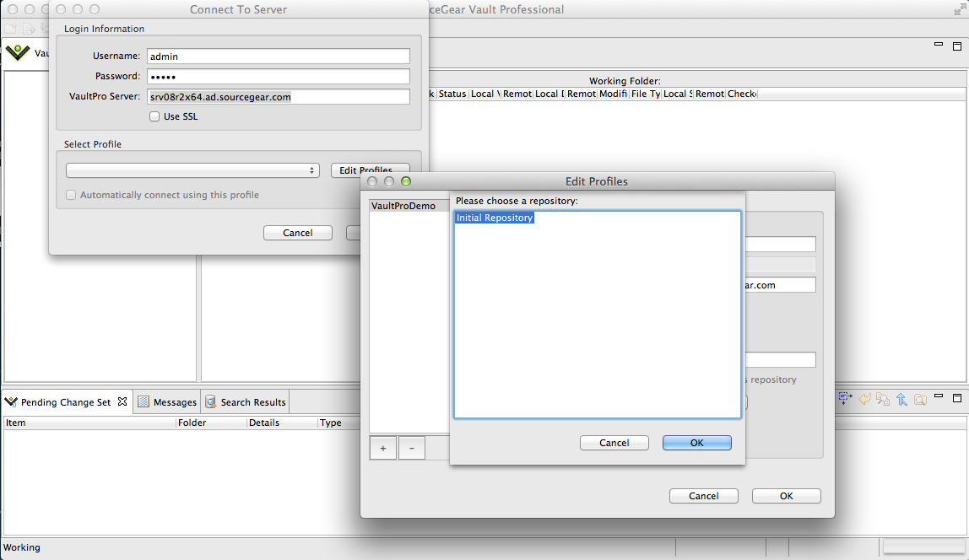The height and width of the screenshot is (560, 969).
Task: Minimize the top file list panel
Action: click(939, 44)
